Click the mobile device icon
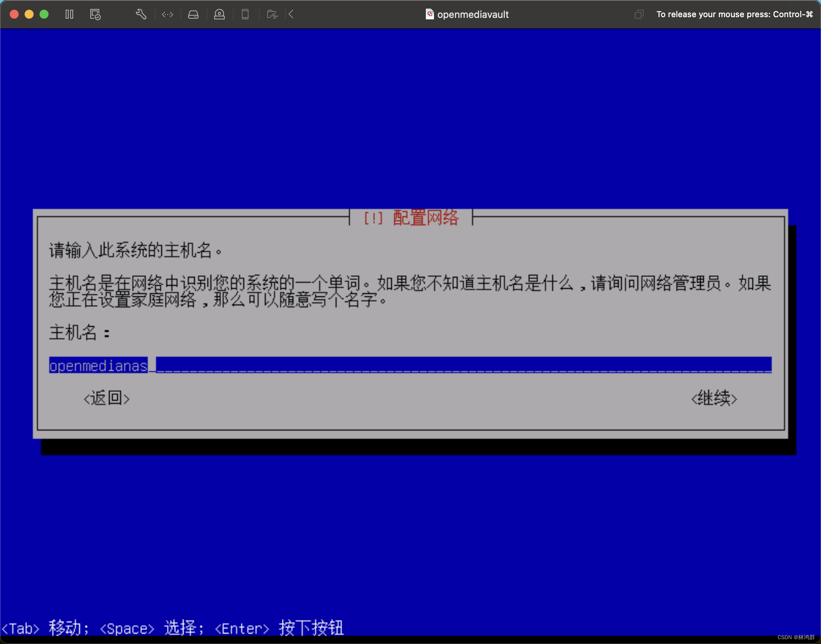 pyautogui.click(x=245, y=14)
